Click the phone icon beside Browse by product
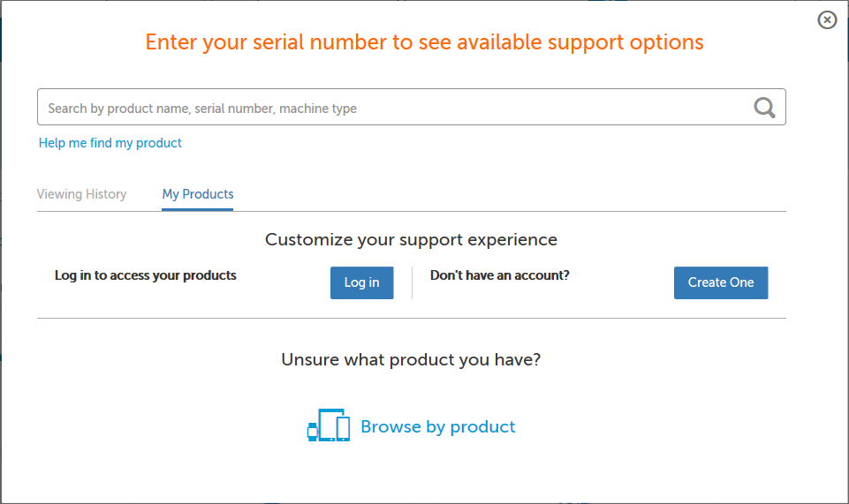Image resolution: width=849 pixels, height=504 pixels. tap(343, 428)
